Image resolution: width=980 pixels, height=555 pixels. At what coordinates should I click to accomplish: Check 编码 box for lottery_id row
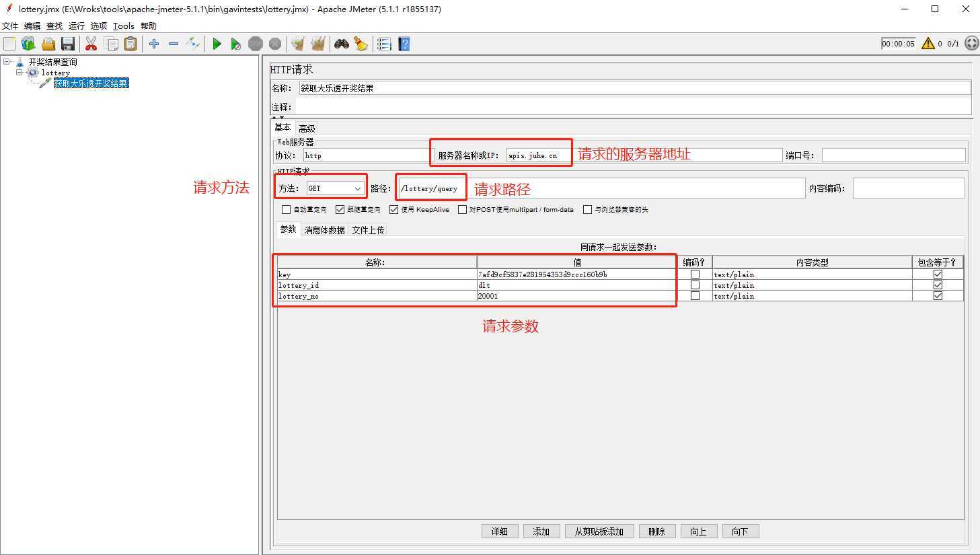695,285
